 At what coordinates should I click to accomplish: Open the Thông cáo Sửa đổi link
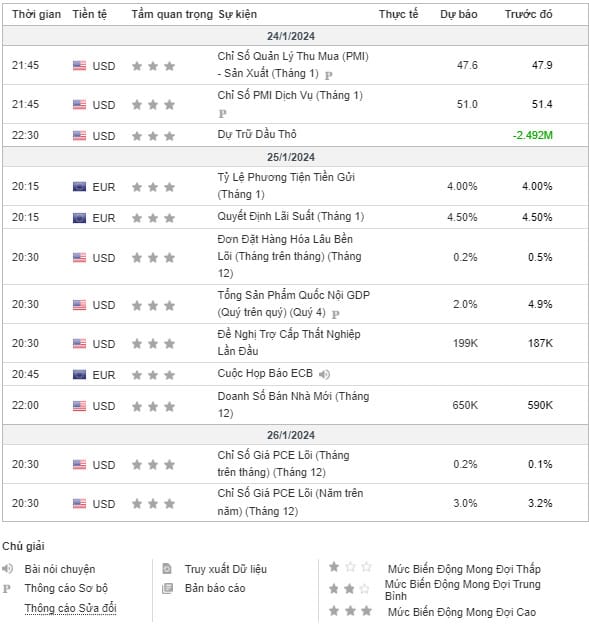pyautogui.click(x=70, y=608)
